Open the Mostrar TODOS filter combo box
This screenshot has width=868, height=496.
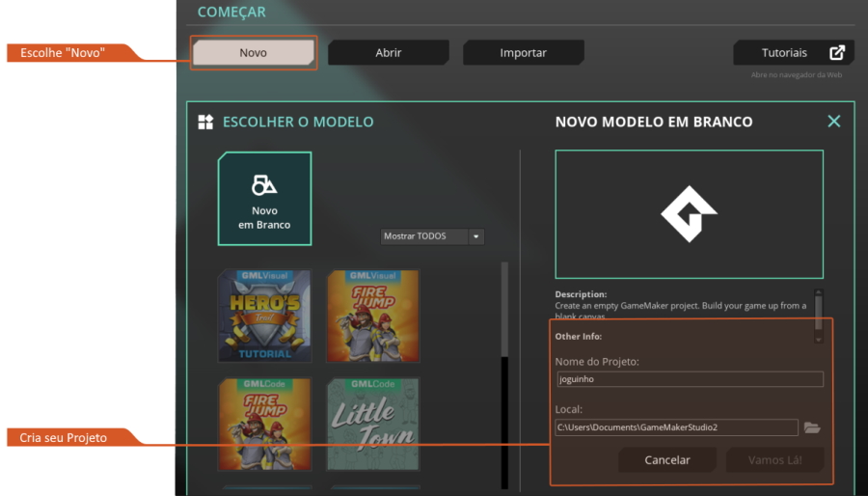pyautogui.click(x=432, y=236)
